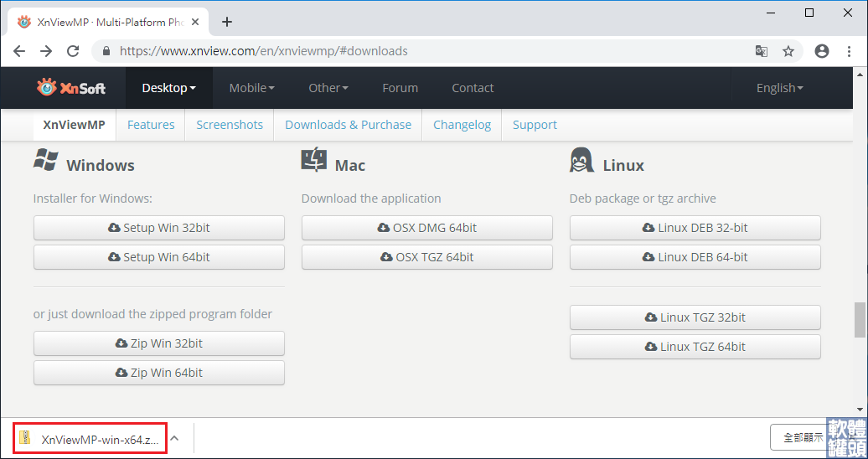Switch to the Support tab
This screenshot has height=459, width=868.
[x=535, y=125]
